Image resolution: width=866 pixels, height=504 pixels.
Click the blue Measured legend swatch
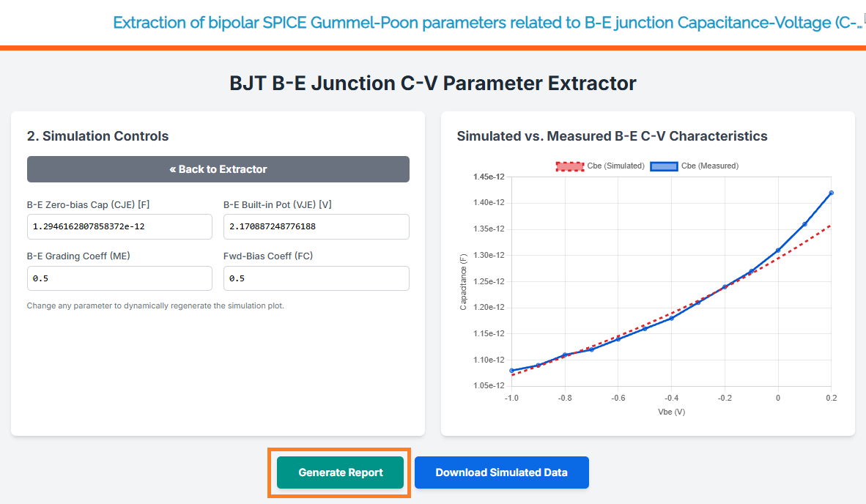[x=664, y=166]
